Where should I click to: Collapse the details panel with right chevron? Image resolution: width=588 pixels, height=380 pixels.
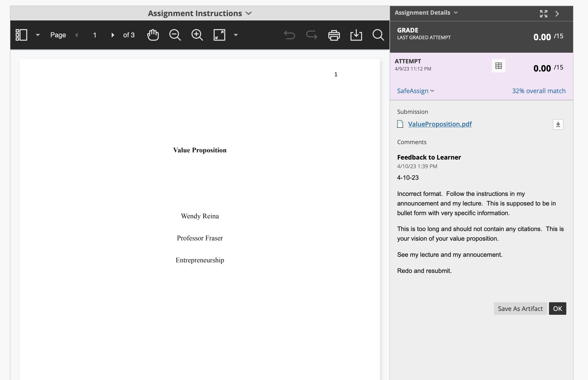pyautogui.click(x=557, y=13)
